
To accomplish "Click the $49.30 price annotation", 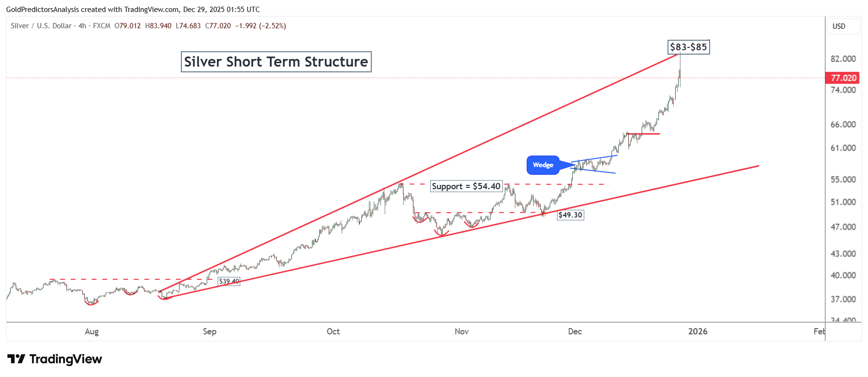I will coord(570,215).
